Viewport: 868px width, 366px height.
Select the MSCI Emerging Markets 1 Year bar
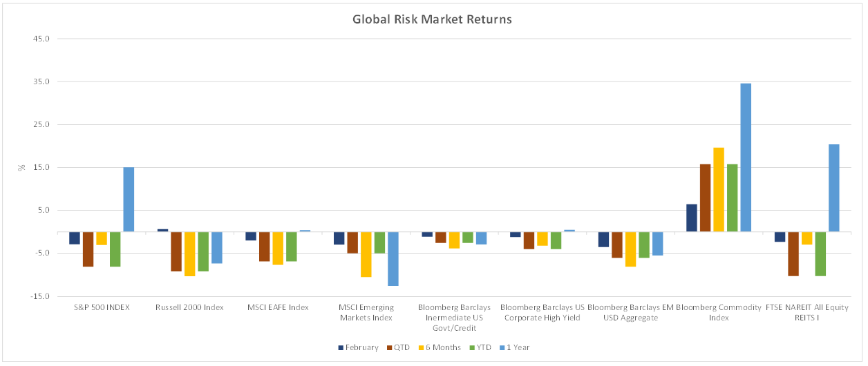(393, 259)
